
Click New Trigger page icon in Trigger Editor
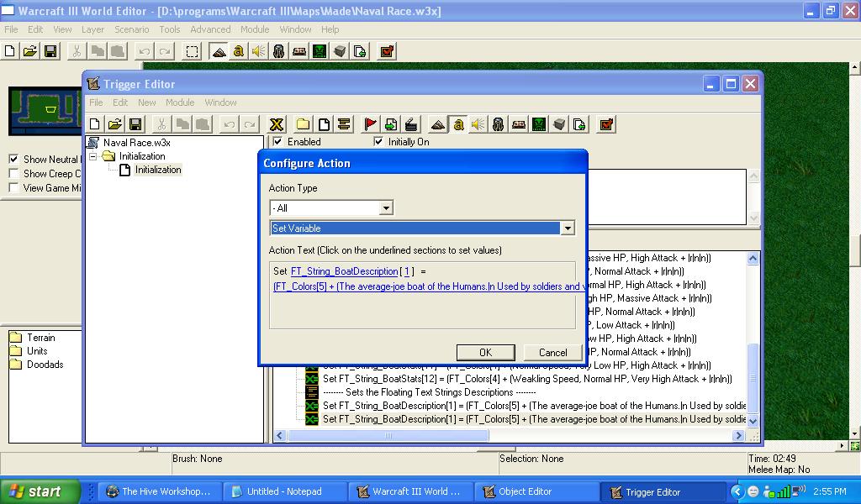click(x=324, y=124)
